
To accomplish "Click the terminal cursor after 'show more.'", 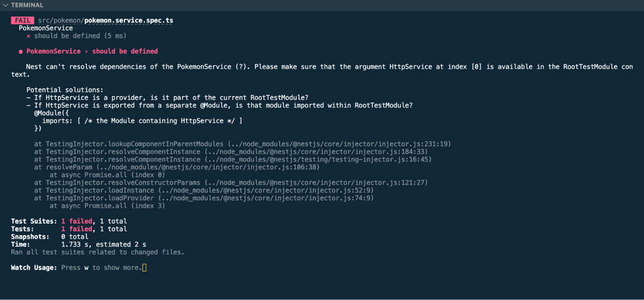I will click(x=144, y=267).
